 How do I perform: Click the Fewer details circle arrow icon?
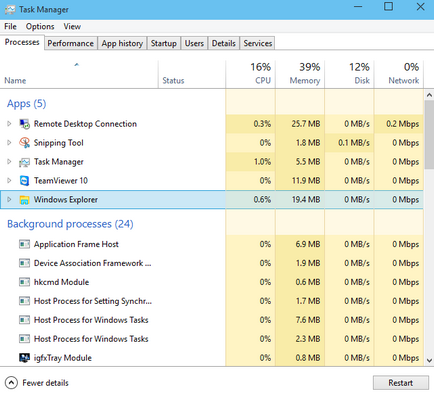[11, 383]
